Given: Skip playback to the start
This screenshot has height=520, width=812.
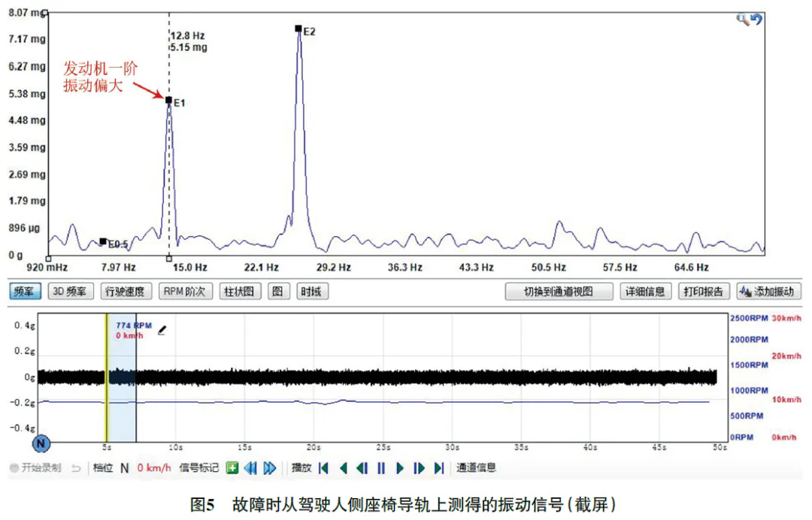Looking at the screenshot, I should point(323,468).
